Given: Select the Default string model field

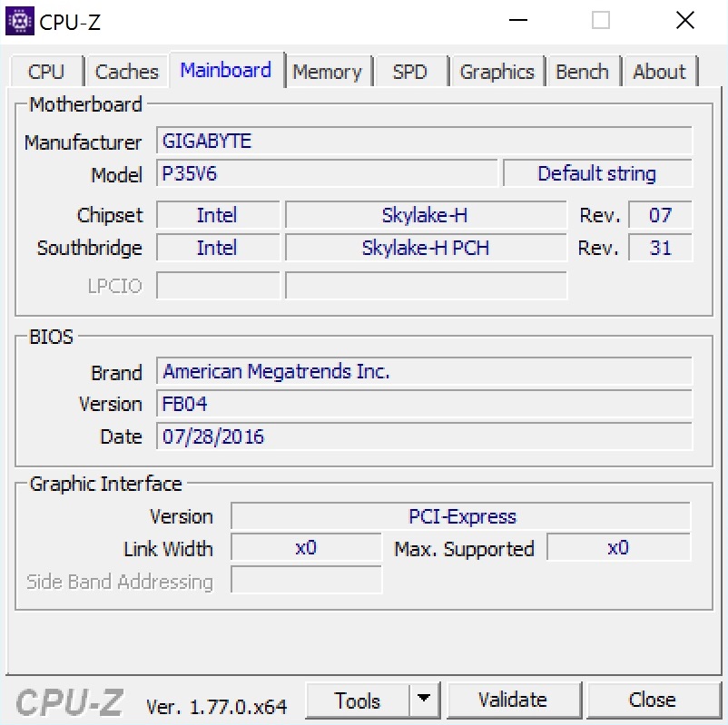Looking at the screenshot, I should click(597, 173).
